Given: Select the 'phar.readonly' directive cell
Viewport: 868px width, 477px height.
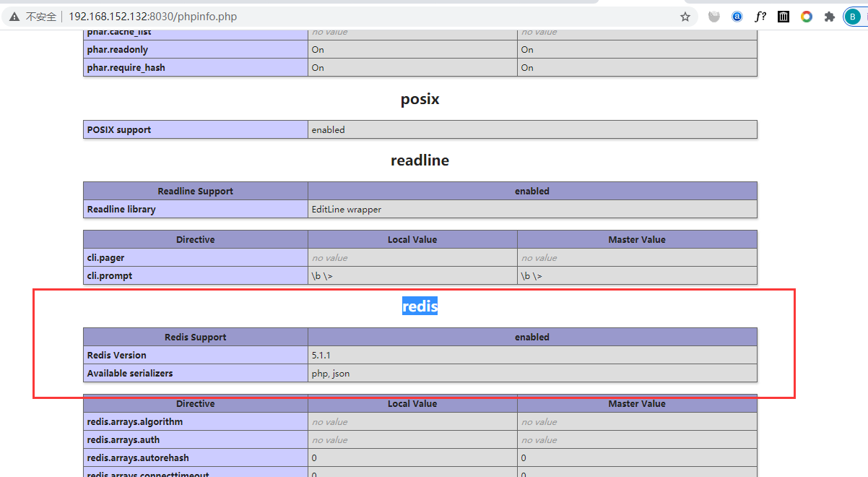Looking at the screenshot, I should point(196,49).
